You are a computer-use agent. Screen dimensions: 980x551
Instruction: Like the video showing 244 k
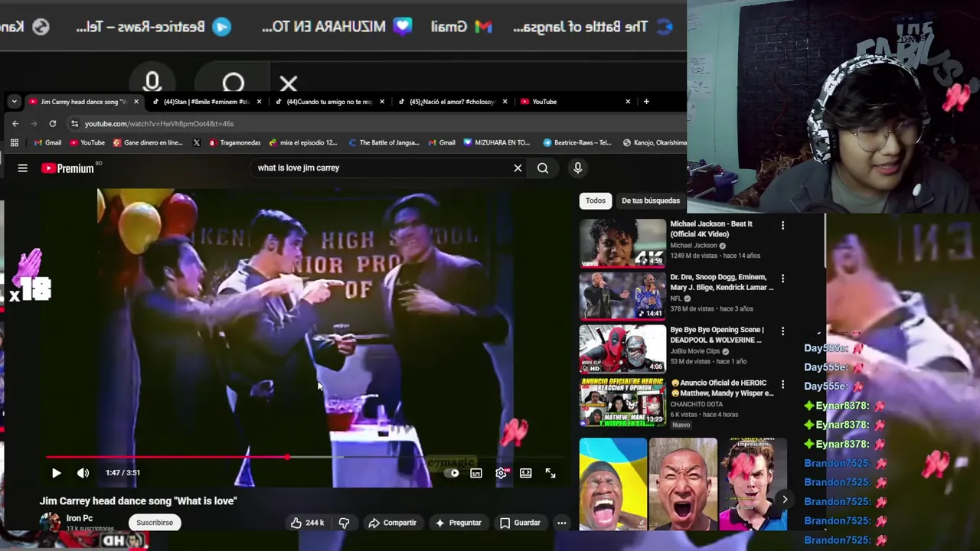307,523
